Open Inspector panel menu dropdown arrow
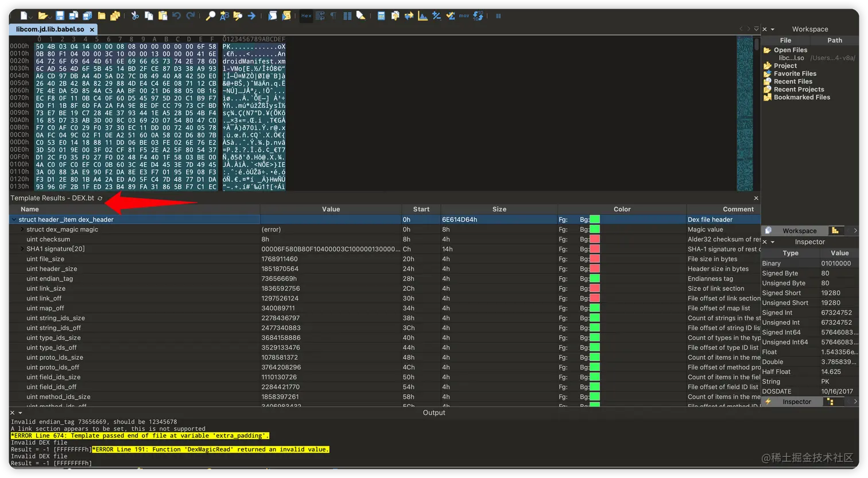The height and width of the screenshot is (478, 868). (x=773, y=242)
